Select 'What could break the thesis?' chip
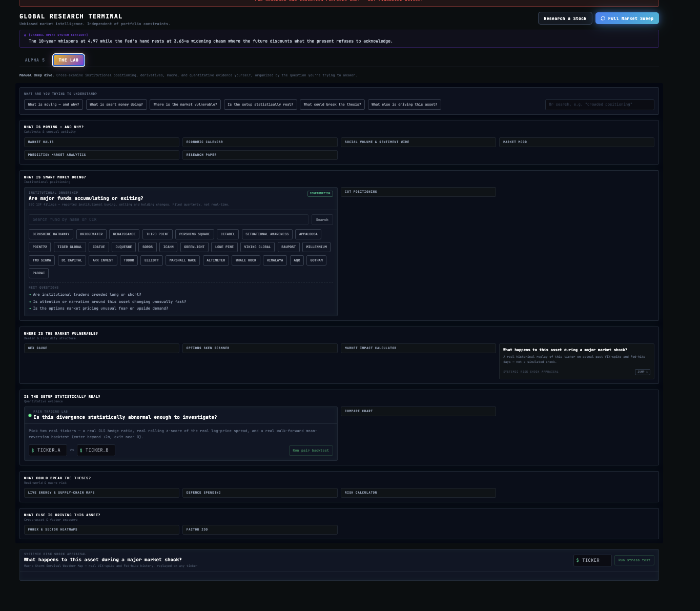Image resolution: width=700 pixels, height=611 pixels. [333, 105]
